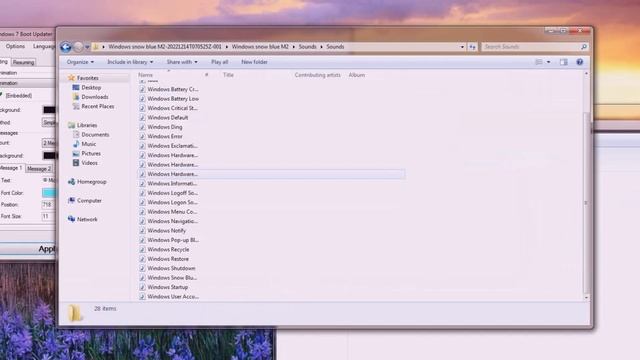Click the audio file icon beside Windows Startup

142,287
